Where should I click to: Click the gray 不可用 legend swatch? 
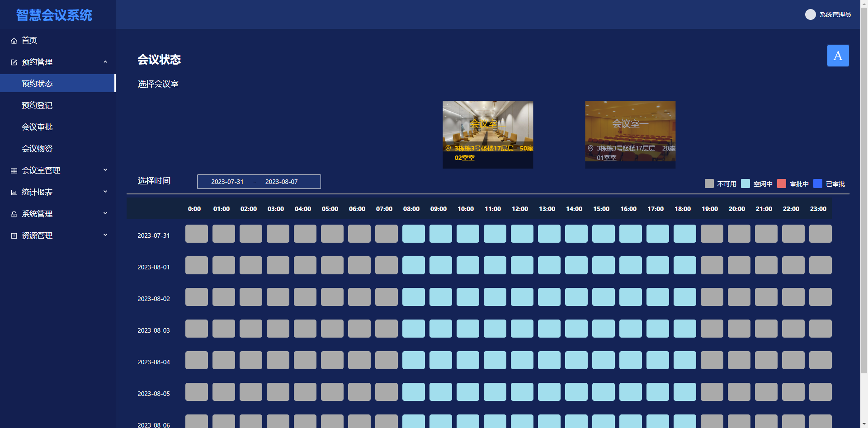click(709, 183)
